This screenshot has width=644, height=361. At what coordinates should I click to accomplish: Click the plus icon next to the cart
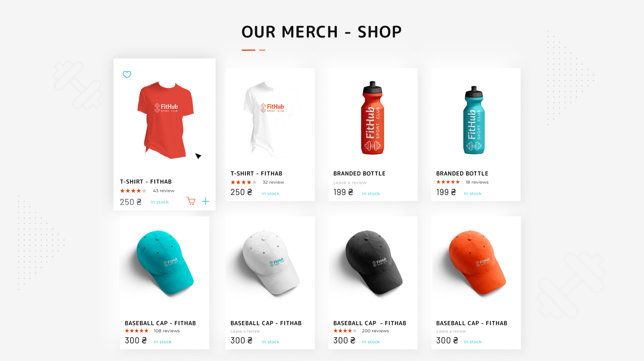(x=205, y=201)
